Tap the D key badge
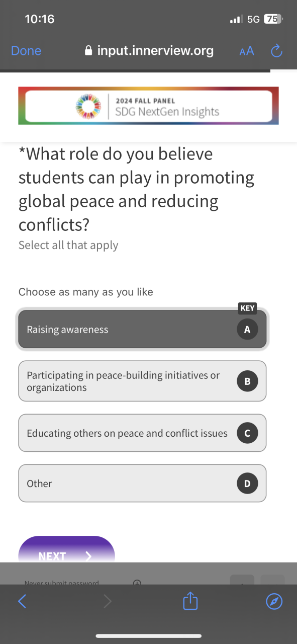 247,484
